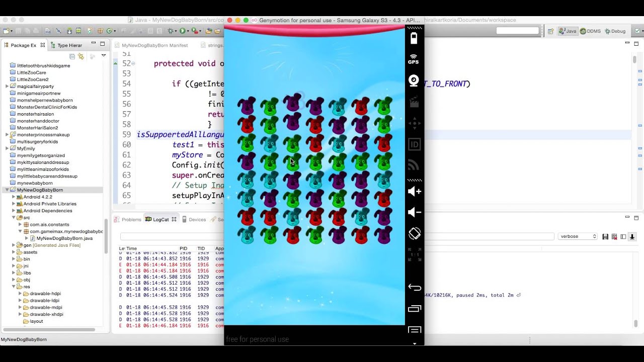This screenshot has height=362, width=644.
Task: Click the LogCat filter search field
Action: point(336,236)
